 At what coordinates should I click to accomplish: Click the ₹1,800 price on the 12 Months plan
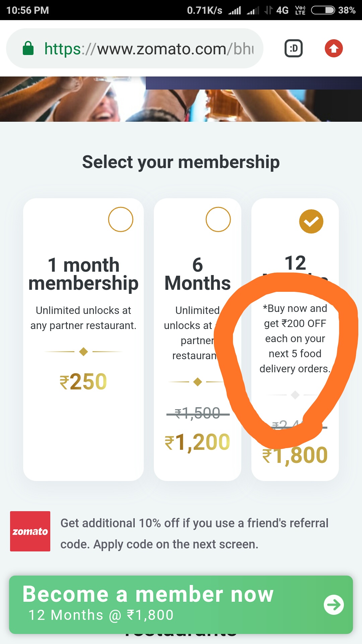coord(294,454)
